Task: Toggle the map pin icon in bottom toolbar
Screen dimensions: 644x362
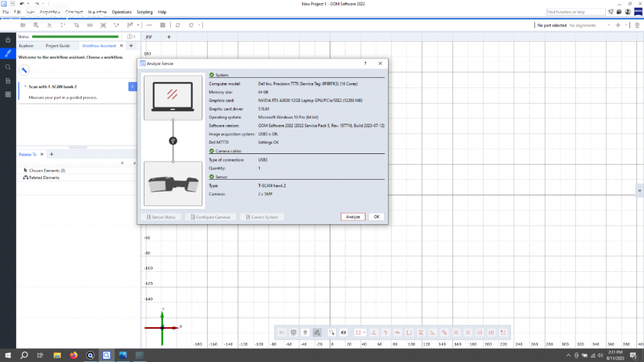Action: pyautogui.click(x=305, y=332)
